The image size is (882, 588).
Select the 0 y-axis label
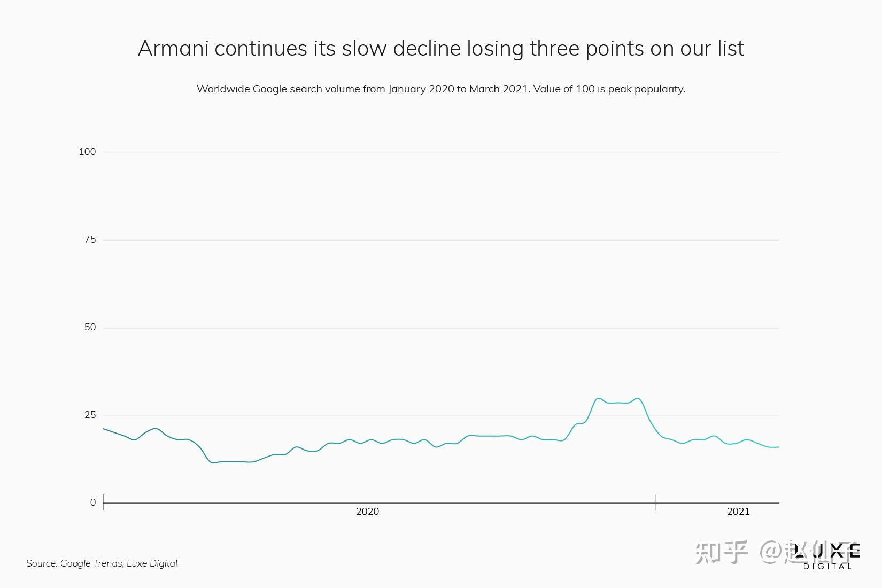(x=93, y=502)
